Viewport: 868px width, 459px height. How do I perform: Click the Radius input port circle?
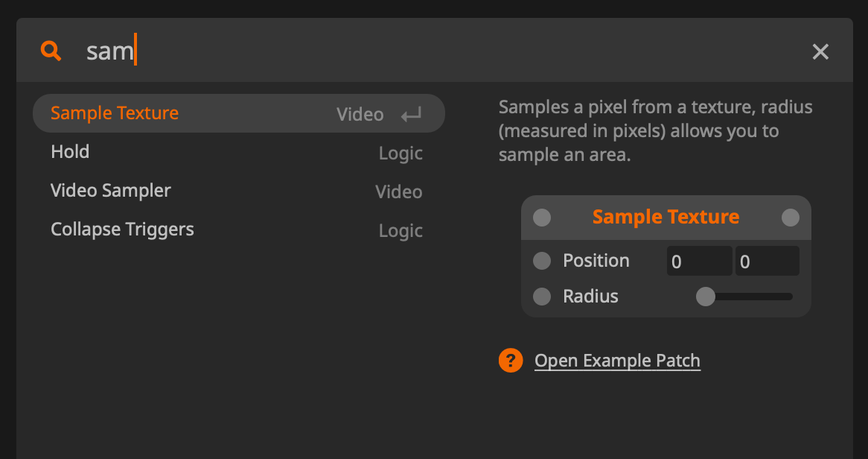[x=542, y=297]
